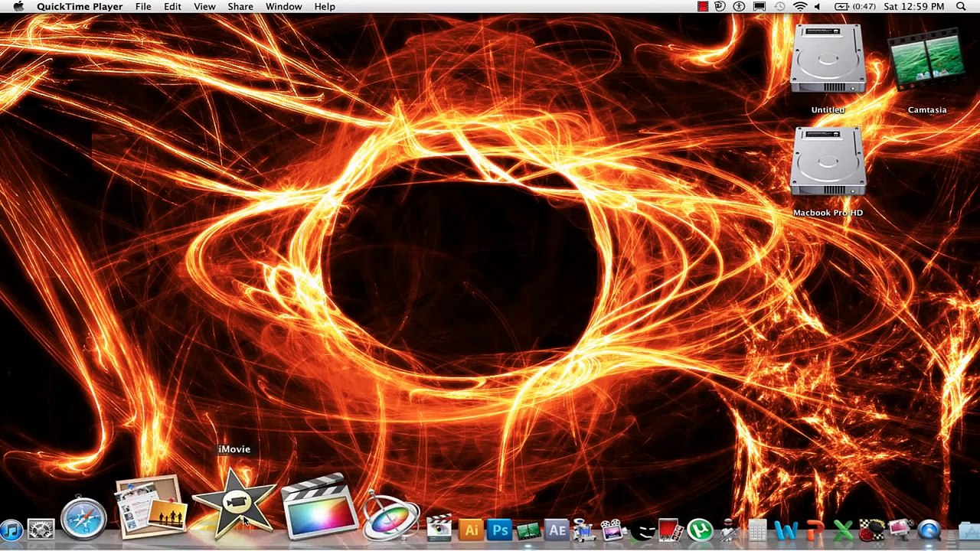Open the volume control in menu bar

click(818, 7)
